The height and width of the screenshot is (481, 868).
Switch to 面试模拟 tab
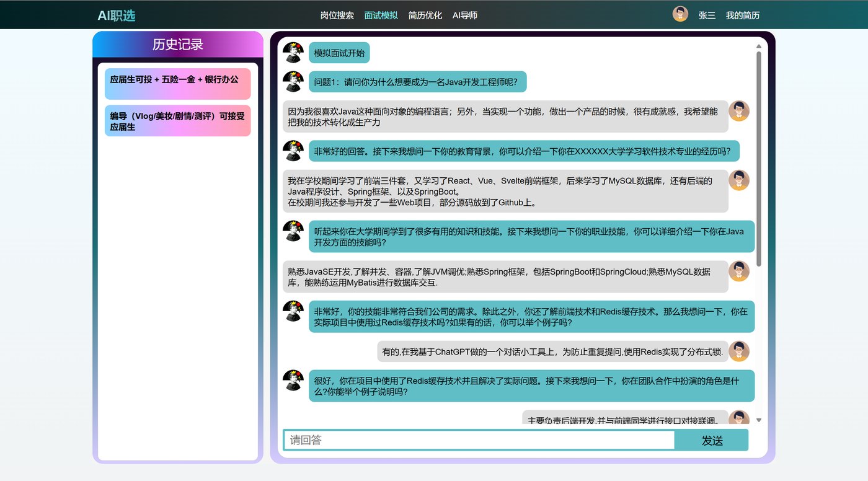click(x=381, y=15)
